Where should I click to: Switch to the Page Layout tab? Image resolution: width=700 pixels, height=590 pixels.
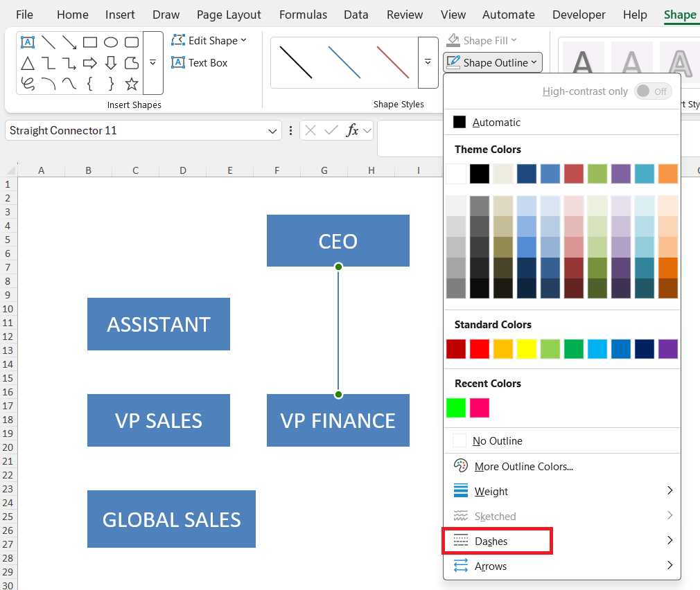229,15
